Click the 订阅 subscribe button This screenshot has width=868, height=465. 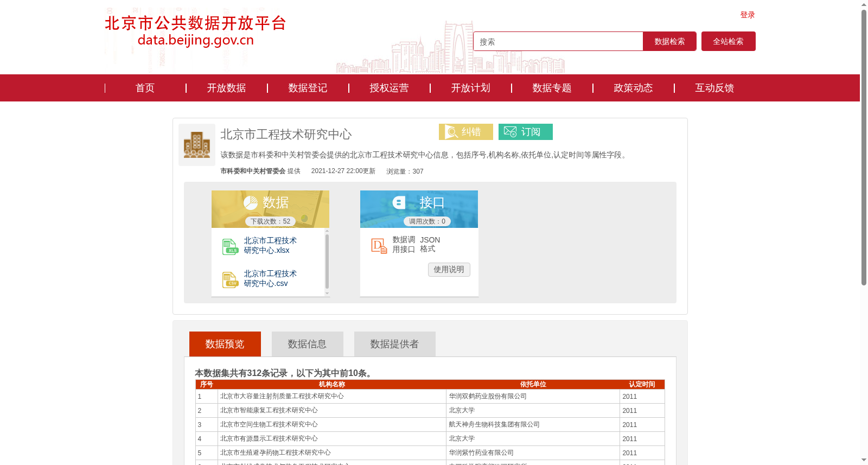526,132
